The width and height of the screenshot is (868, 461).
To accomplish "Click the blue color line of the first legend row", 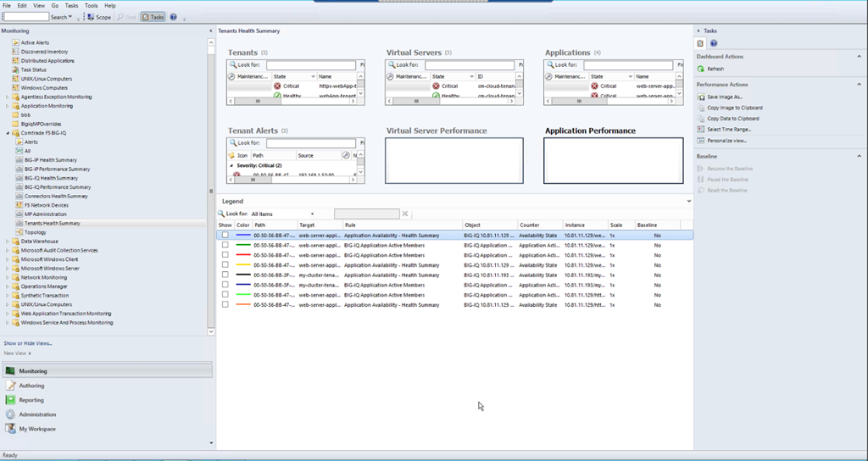I will [242, 235].
